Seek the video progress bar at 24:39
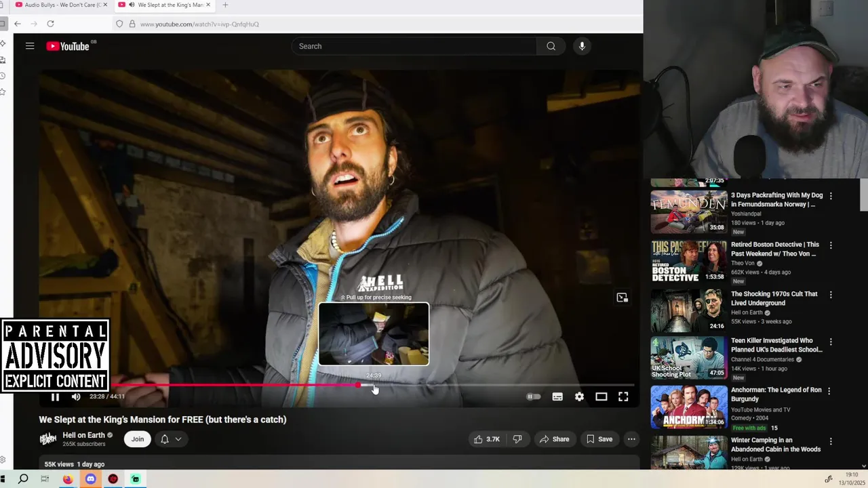This screenshot has width=868, height=488. pyautogui.click(x=374, y=385)
